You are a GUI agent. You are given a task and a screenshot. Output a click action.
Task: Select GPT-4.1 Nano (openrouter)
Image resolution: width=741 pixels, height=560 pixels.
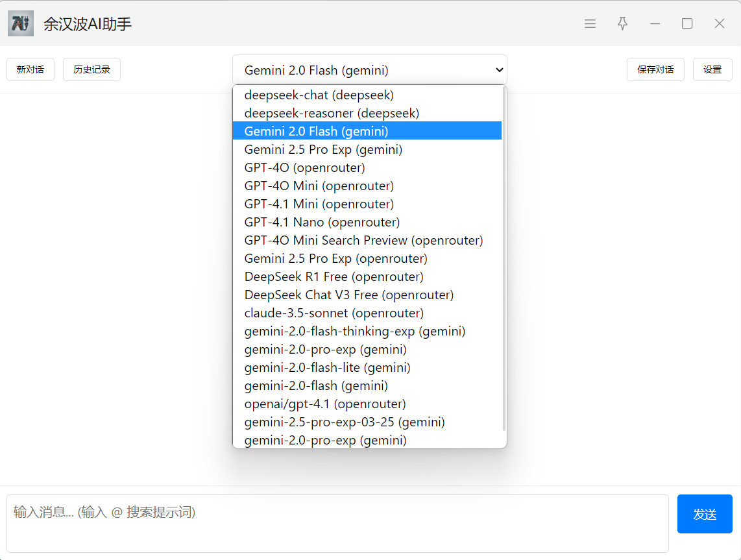367,222
